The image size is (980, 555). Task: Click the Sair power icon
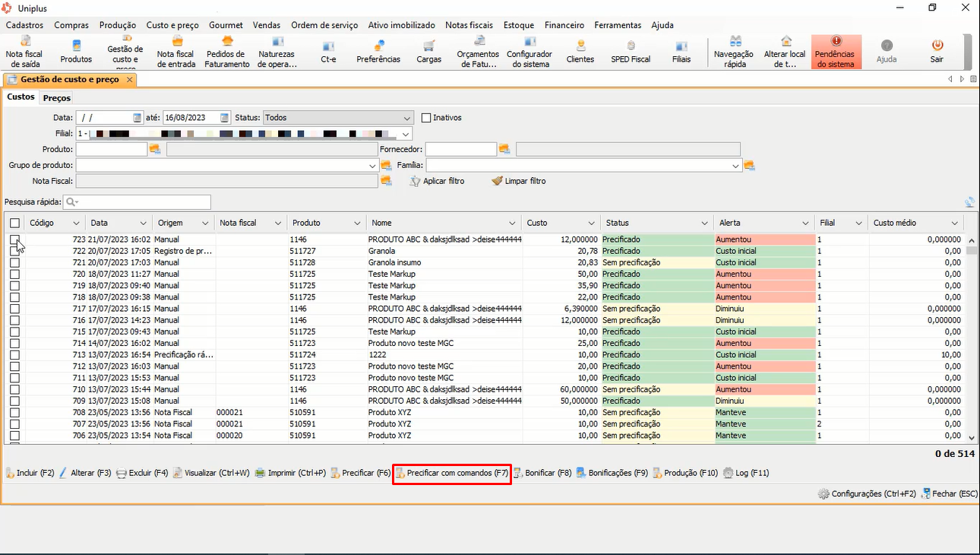pyautogui.click(x=937, y=52)
